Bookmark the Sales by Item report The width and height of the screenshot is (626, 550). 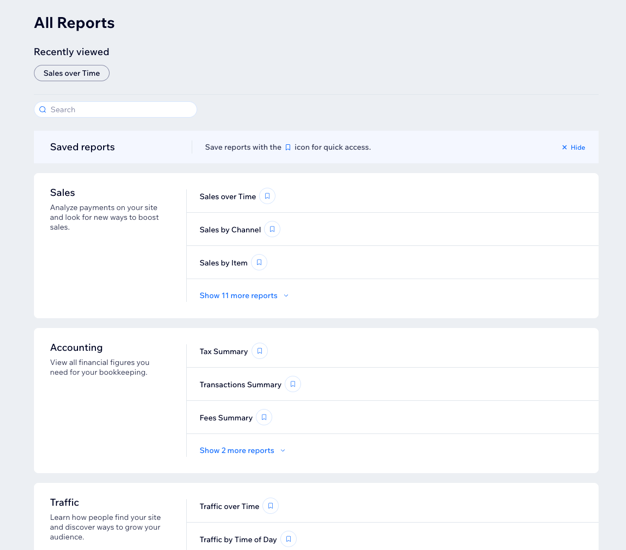259,263
